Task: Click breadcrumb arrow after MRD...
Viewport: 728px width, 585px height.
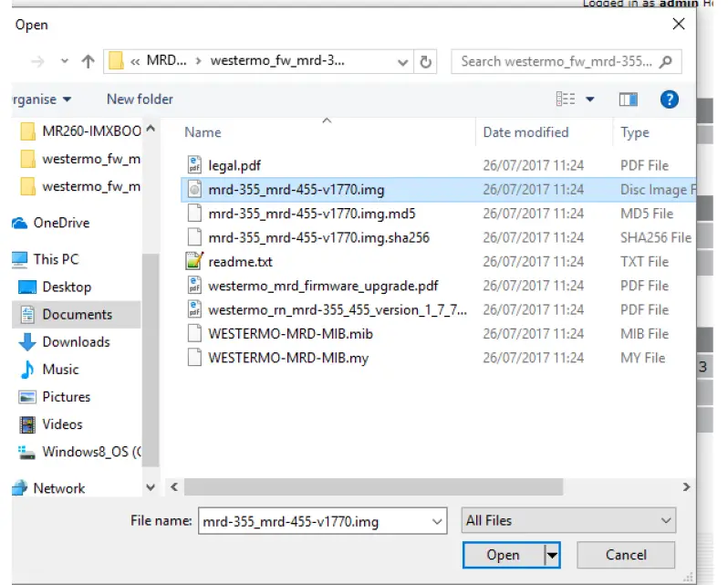Action: tap(199, 61)
